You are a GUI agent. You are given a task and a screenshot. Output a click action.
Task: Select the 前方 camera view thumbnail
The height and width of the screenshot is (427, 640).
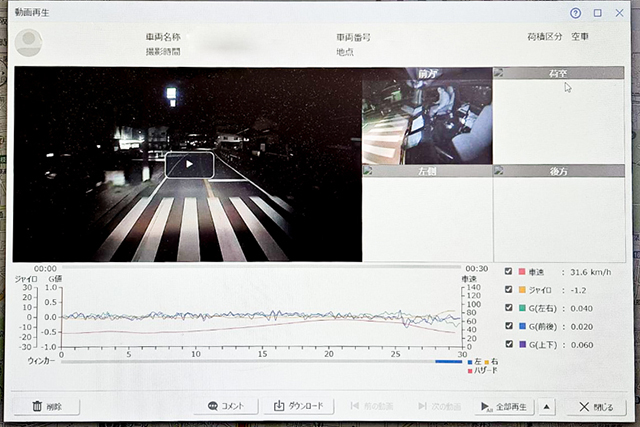[x=427, y=118]
